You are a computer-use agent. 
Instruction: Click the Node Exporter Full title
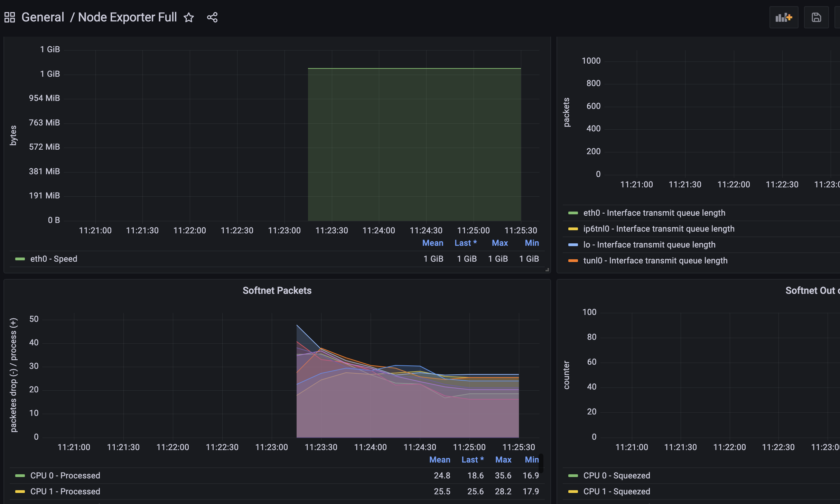(x=127, y=17)
